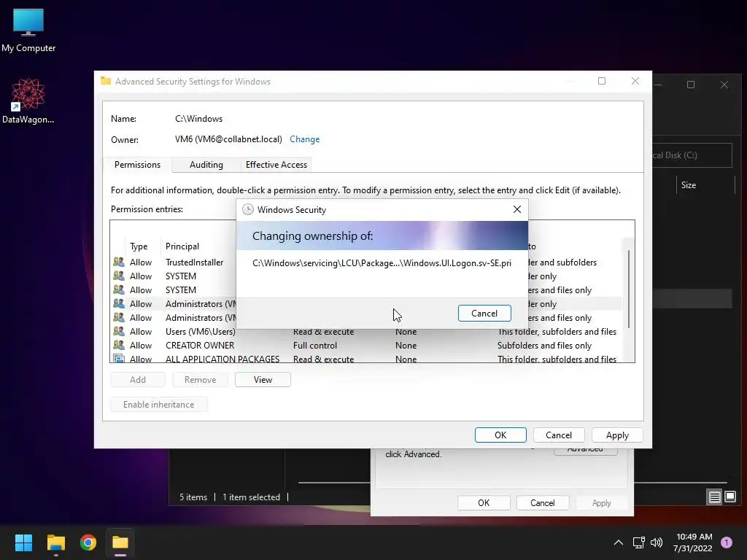Screen dimensions: 747x560
Task: Apply the Advanced Security Settings changes
Action: coord(617,435)
